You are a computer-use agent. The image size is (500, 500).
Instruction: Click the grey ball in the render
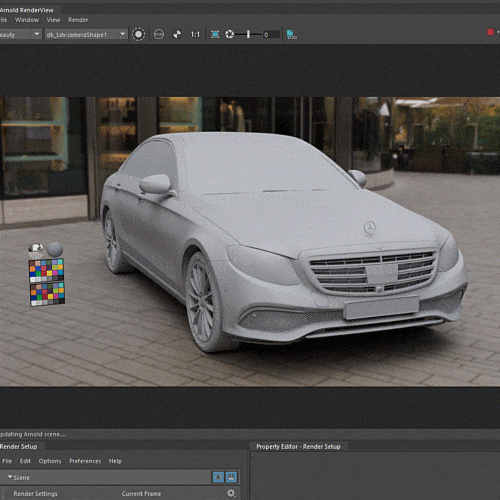[x=55, y=250]
